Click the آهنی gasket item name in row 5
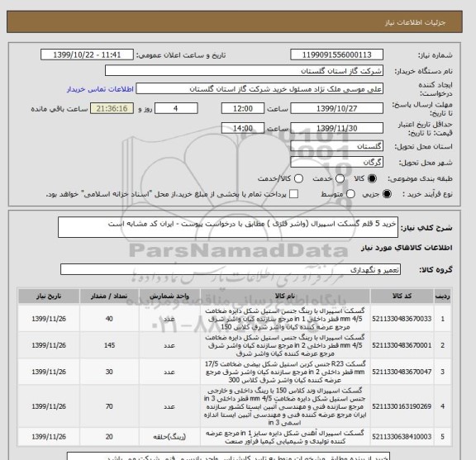The image size is (476, 460). coord(285,437)
